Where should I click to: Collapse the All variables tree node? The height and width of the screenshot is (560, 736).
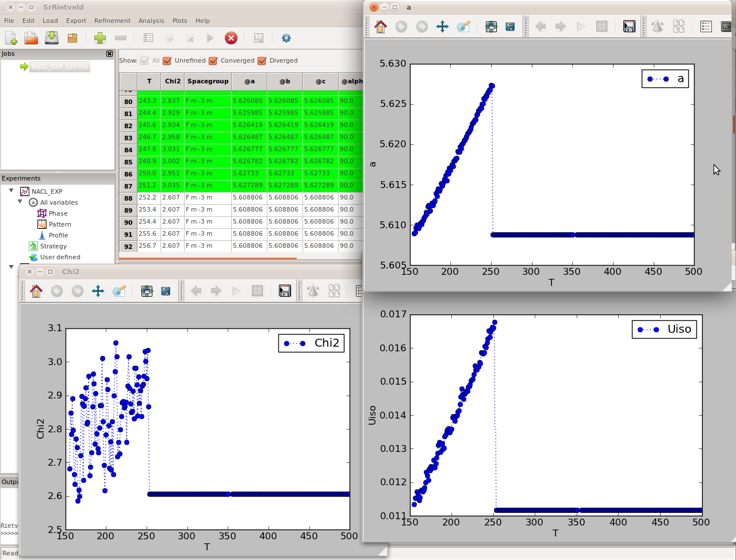[20, 201]
